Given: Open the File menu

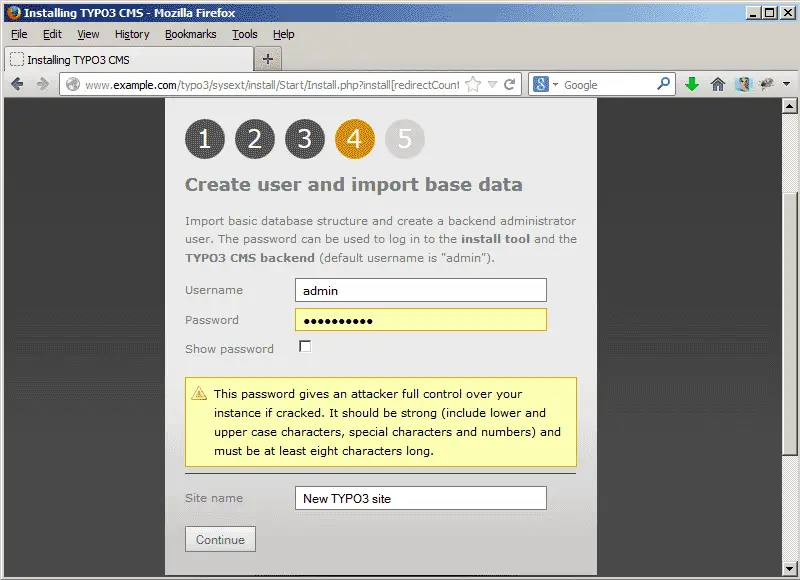Looking at the screenshot, I should [19, 34].
